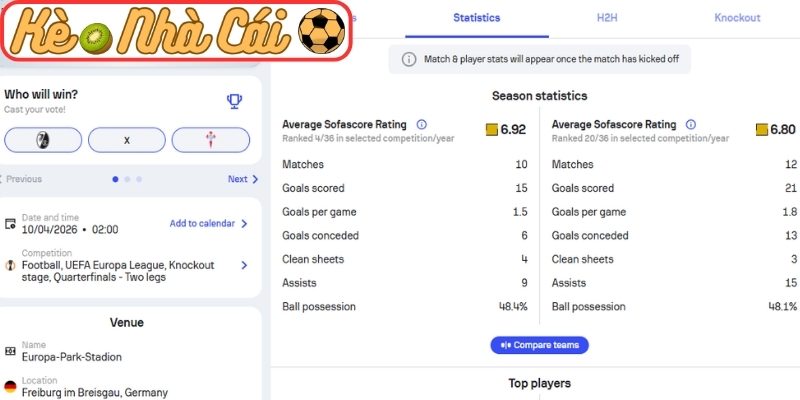
Task: Click the 6.80 rating badge
Action: click(776, 130)
